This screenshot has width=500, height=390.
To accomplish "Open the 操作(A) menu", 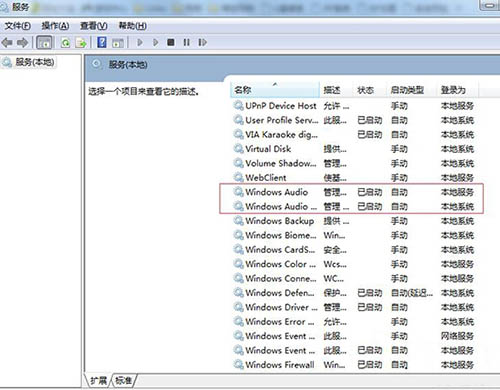I will (55, 26).
